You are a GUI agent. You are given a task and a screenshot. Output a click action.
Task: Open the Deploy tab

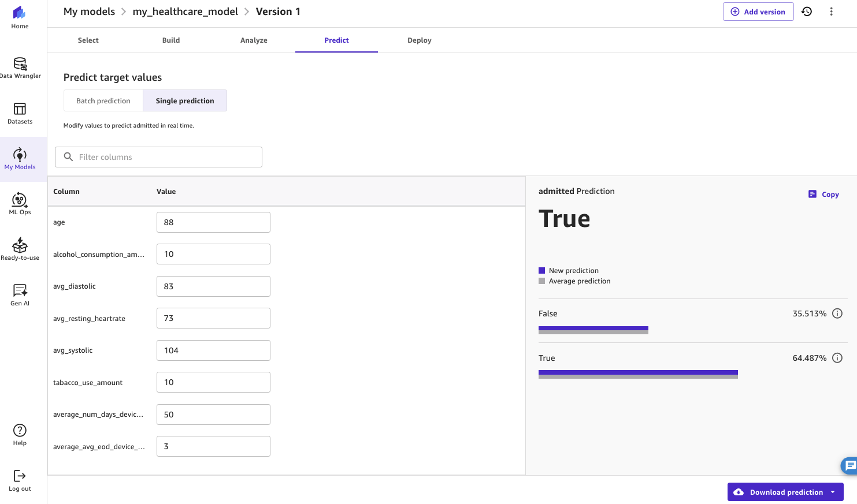pos(419,40)
